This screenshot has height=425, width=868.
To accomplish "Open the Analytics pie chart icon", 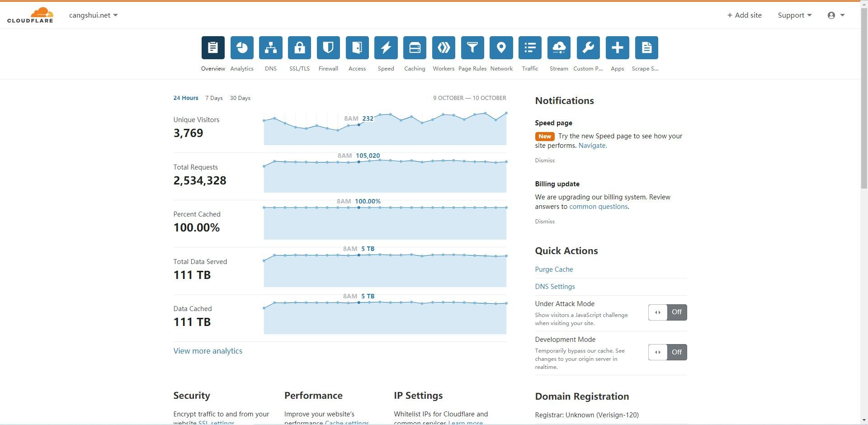I will click(242, 47).
